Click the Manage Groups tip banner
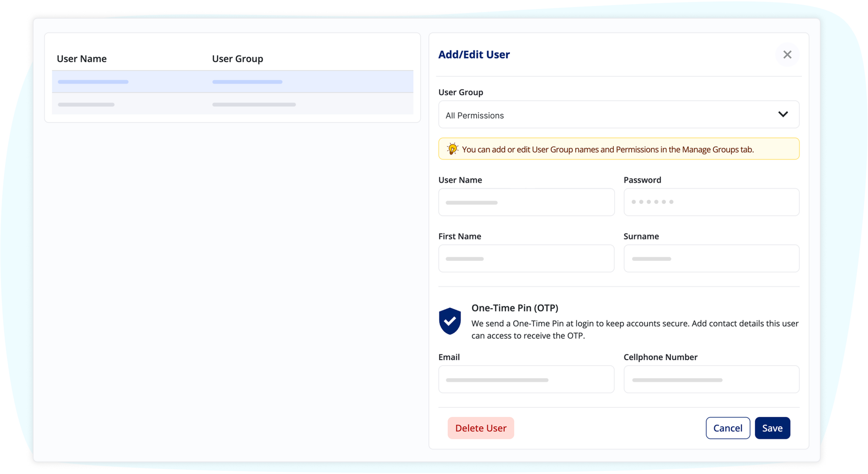The width and height of the screenshot is (868, 474). (x=619, y=149)
